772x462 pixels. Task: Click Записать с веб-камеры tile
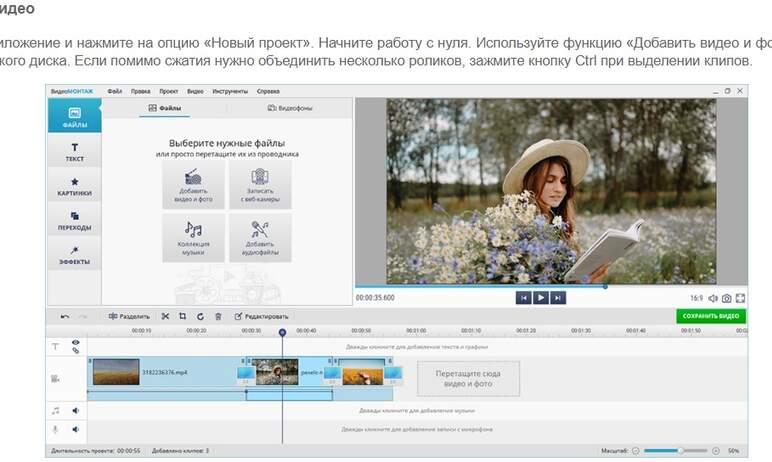(x=260, y=185)
